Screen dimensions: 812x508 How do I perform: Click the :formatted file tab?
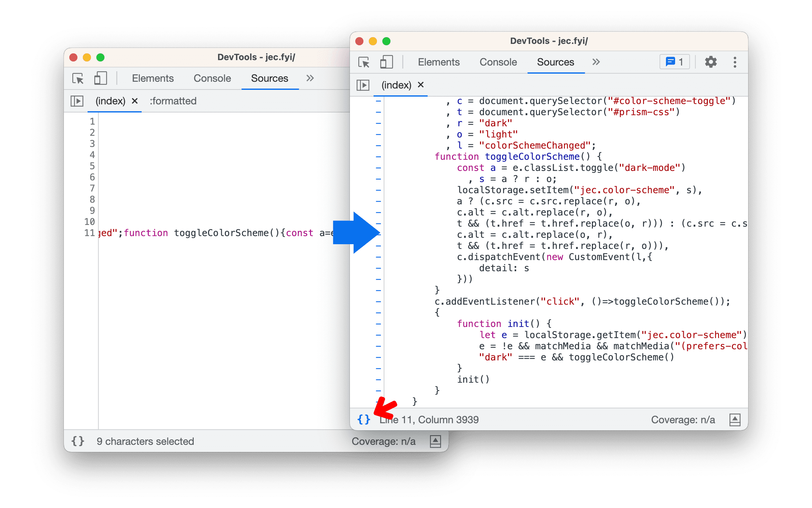tap(172, 101)
